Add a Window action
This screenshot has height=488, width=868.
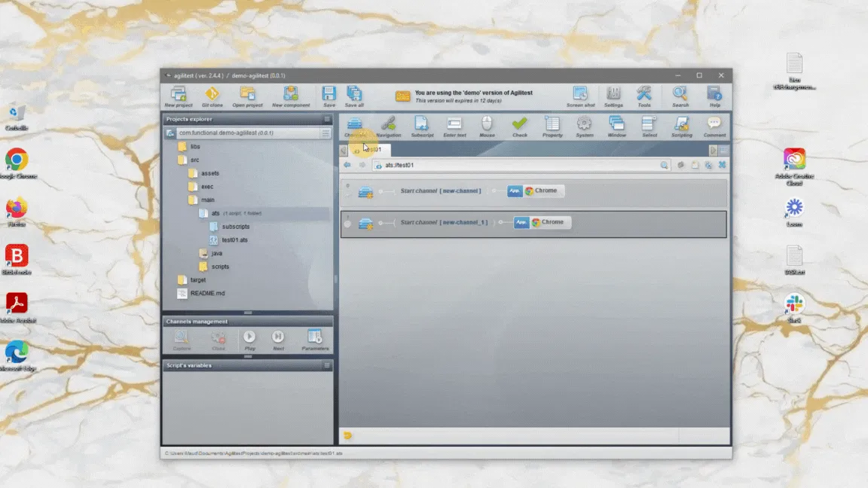616,127
